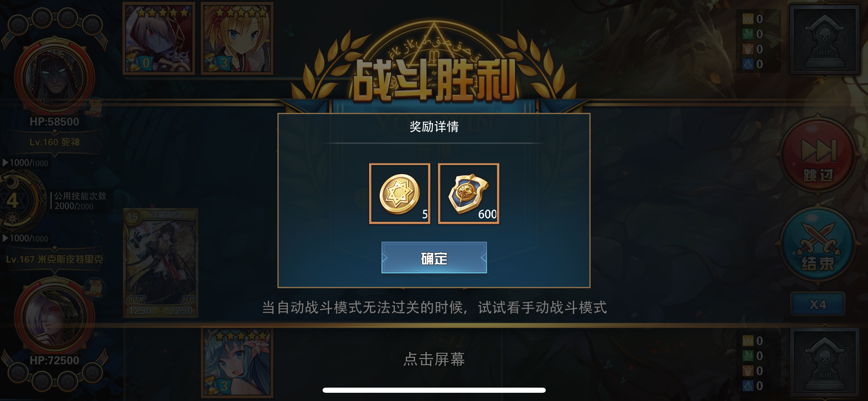Toggle the X4 battle speed
868x401 pixels.
pyautogui.click(x=818, y=304)
